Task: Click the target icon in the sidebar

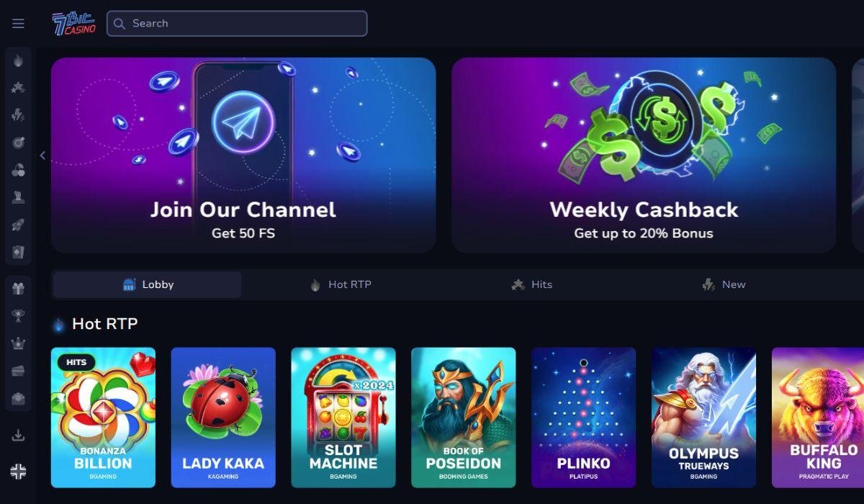Action: pyautogui.click(x=18, y=143)
